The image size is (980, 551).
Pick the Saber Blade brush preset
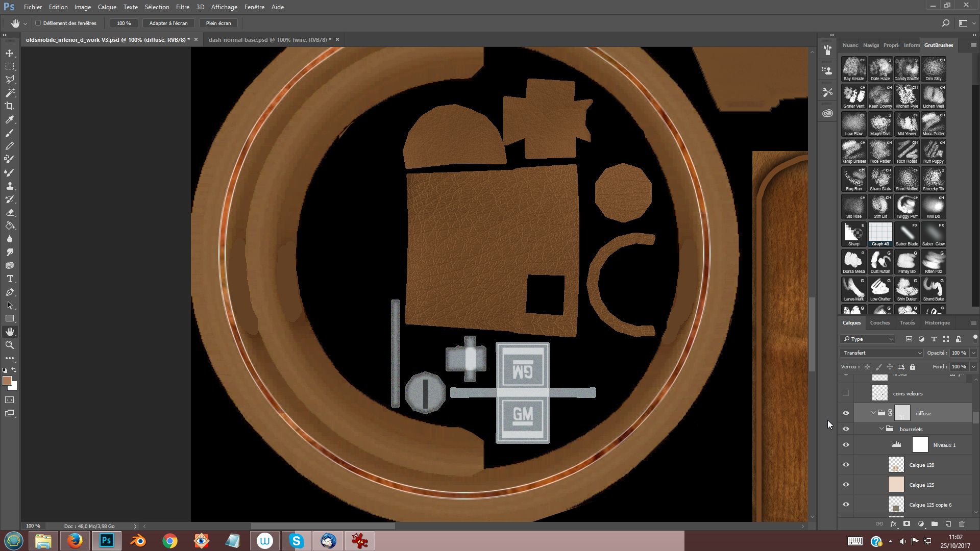coord(906,234)
